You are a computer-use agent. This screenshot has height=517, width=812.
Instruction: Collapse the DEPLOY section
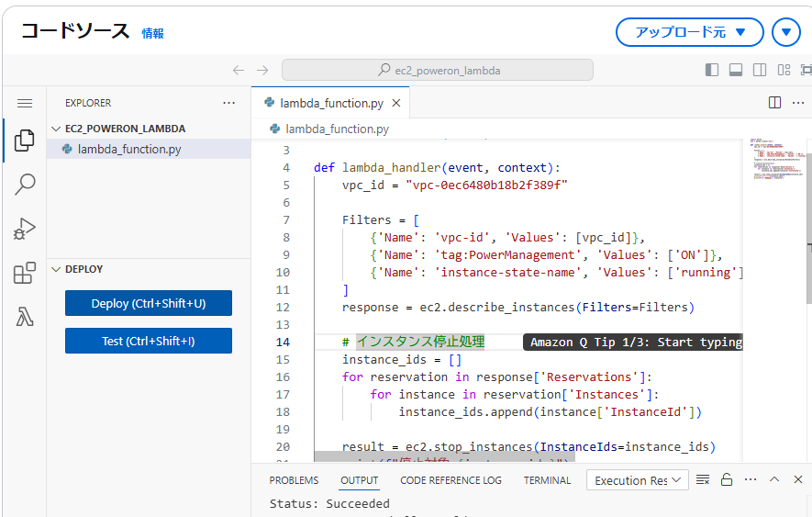coord(57,269)
